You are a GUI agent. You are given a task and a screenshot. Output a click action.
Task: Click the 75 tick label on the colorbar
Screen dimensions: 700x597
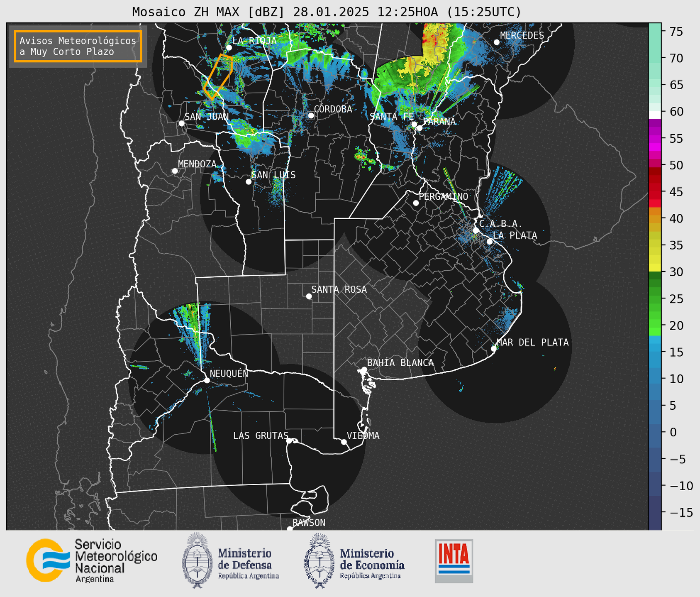(x=676, y=32)
